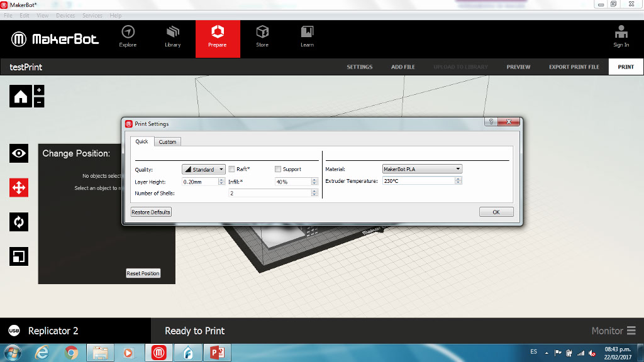
Task: Decrease Layer Height with down arrow
Action: point(221,184)
